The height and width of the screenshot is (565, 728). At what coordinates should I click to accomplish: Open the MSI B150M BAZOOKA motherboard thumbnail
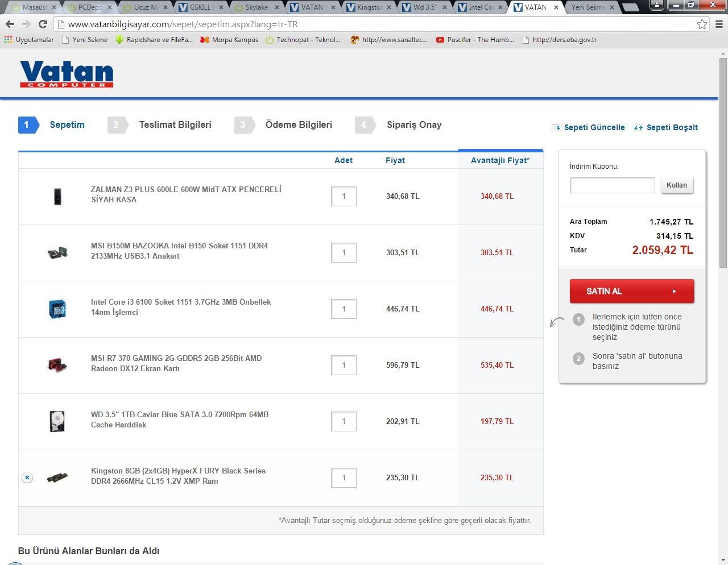pyautogui.click(x=57, y=252)
